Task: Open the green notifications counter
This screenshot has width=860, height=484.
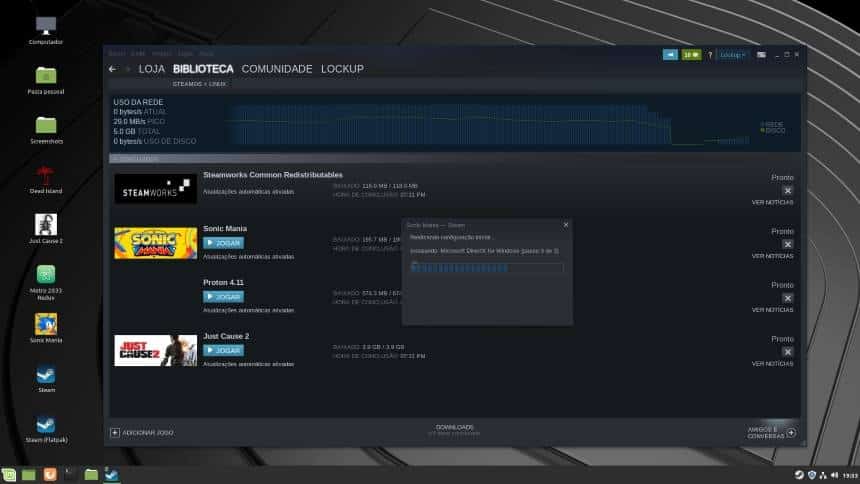Action: 691,55
